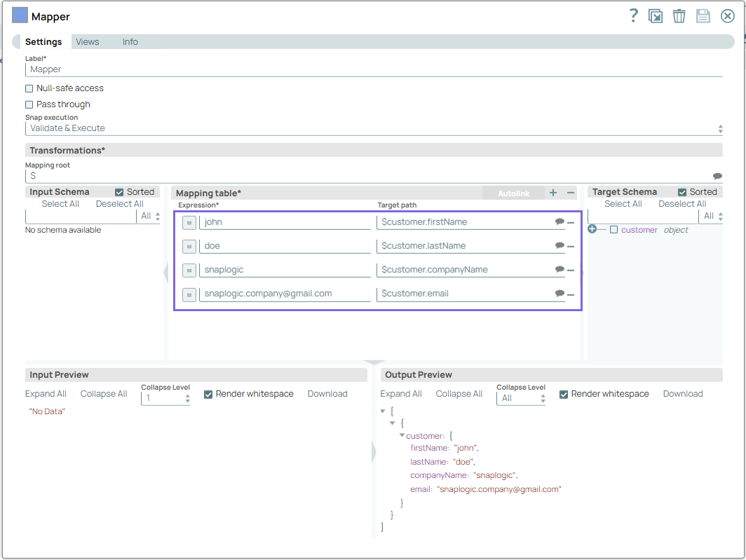Image resolution: width=746 pixels, height=560 pixels.
Task: Add a new mapping row with the plus icon
Action: click(553, 192)
